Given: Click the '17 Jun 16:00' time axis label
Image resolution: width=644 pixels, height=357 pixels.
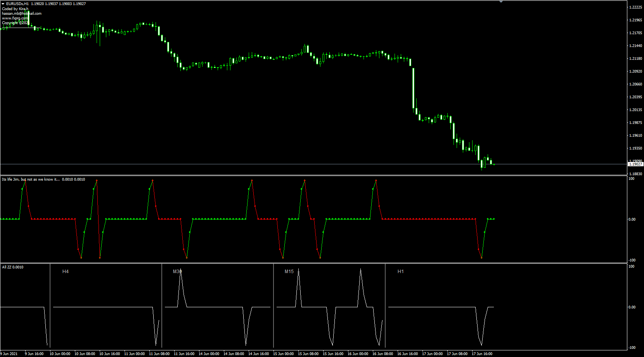Looking at the screenshot, I should [x=482, y=354].
